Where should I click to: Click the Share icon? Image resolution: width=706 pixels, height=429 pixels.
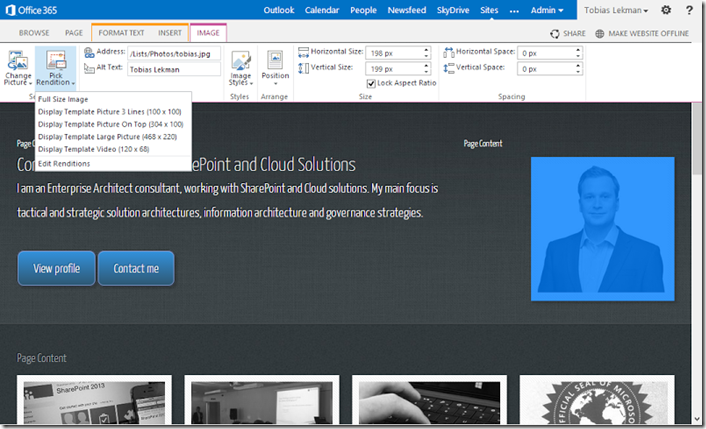pyautogui.click(x=555, y=34)
